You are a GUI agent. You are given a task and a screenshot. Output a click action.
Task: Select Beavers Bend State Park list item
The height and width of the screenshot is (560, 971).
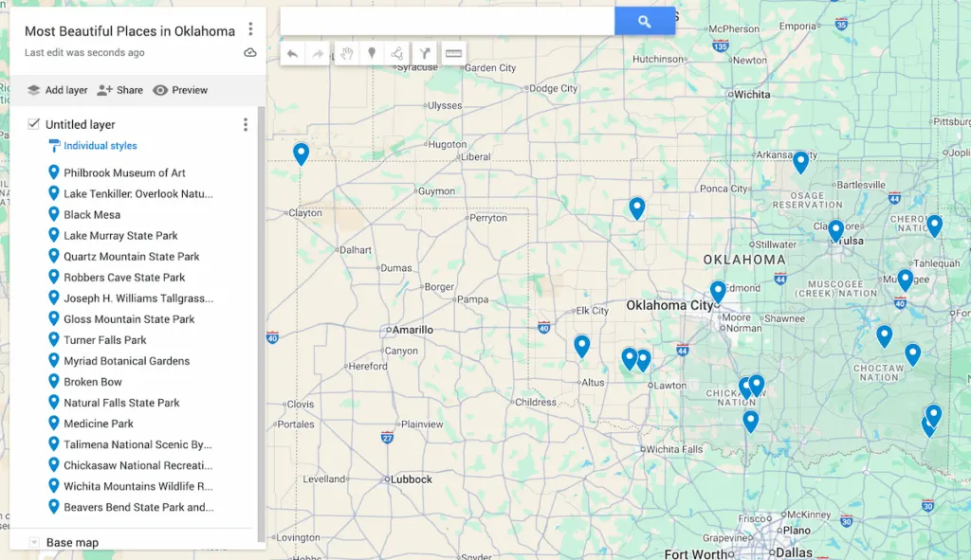pyautogui.click(x=138, y=507)
